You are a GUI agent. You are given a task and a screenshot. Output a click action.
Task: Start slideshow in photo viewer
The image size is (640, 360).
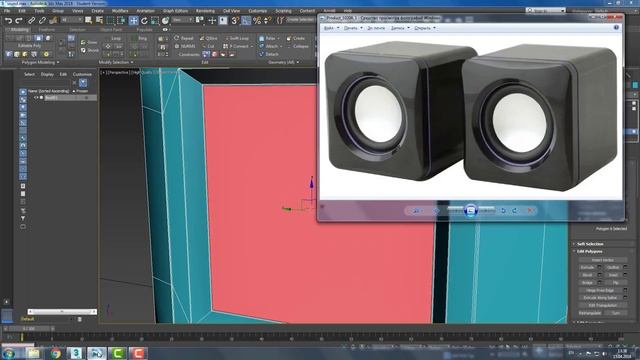click(x=471, y=211)
